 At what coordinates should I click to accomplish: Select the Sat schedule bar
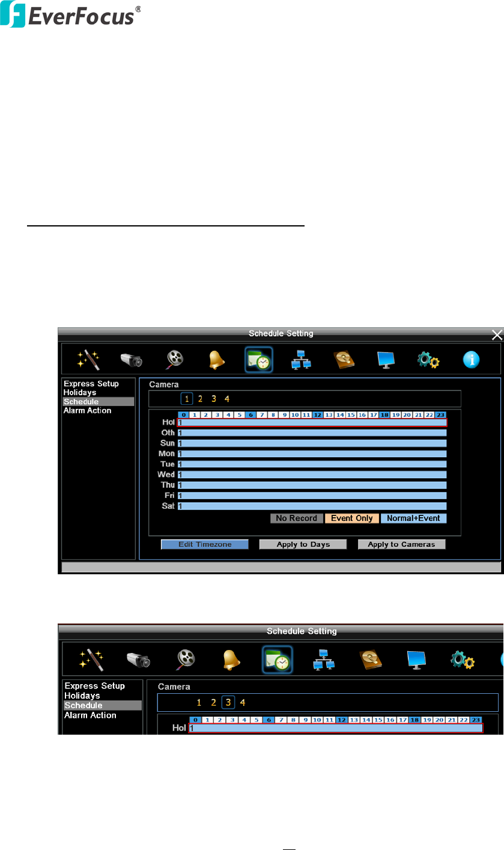coord(312,506)
